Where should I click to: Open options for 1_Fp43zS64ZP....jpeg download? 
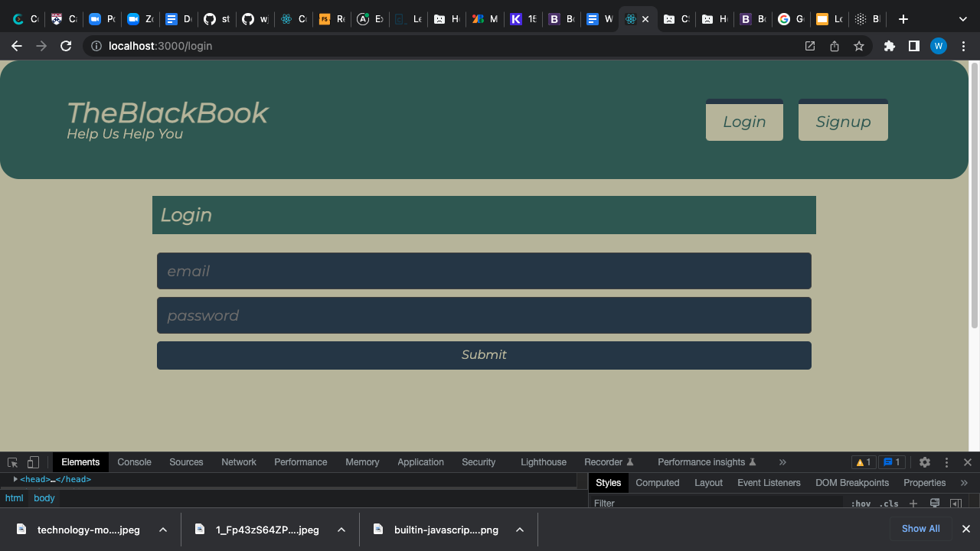click(x=341, y=530)
